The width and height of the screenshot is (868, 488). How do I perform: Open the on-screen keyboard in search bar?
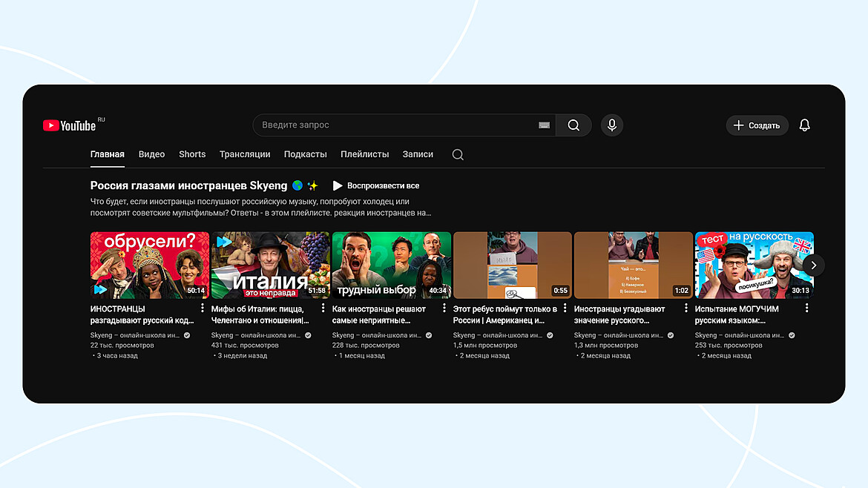click(x=543, y=125)
